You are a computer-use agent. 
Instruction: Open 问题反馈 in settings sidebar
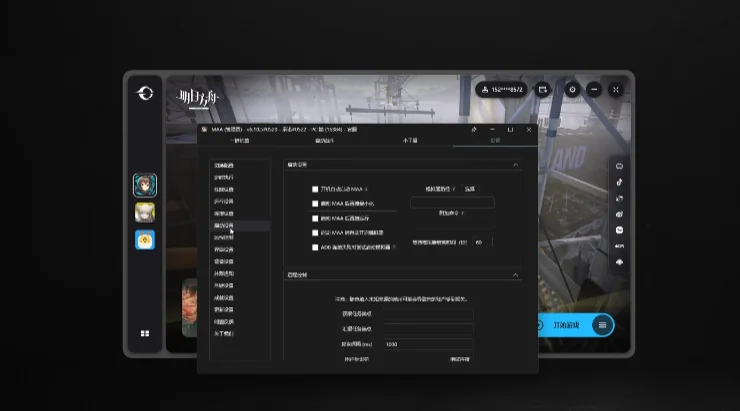(x=224, y=322)
